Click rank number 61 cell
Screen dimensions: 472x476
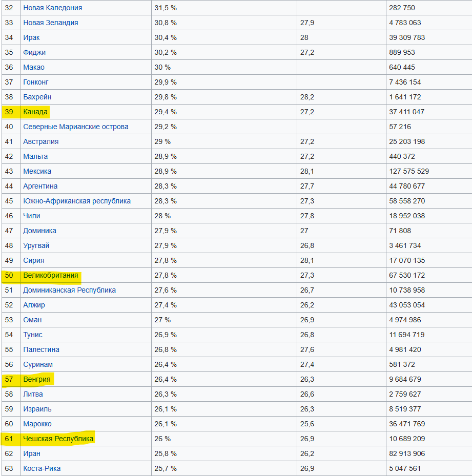pos(9,439)
